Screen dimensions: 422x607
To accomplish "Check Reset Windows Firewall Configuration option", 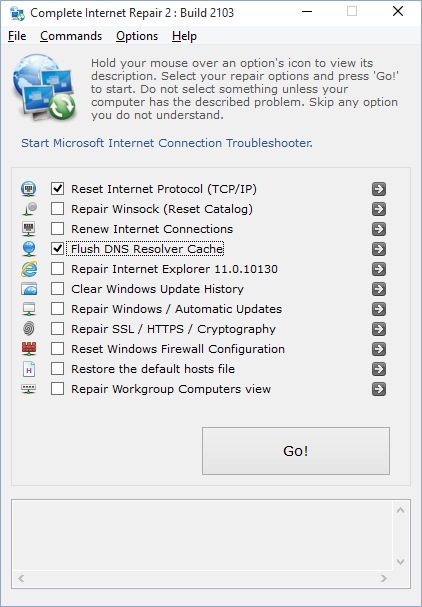I will [x=58, y=349].
